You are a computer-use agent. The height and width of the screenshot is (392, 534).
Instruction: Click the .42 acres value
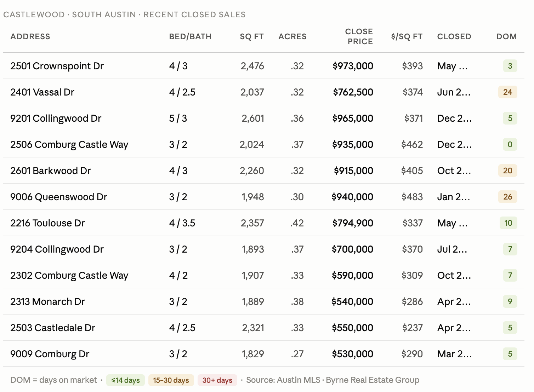(297, 223)
